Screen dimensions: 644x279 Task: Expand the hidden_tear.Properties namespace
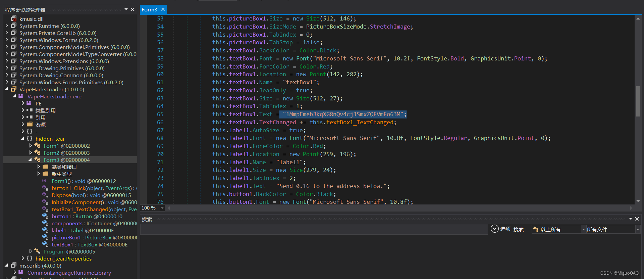[x=22, y=259]
